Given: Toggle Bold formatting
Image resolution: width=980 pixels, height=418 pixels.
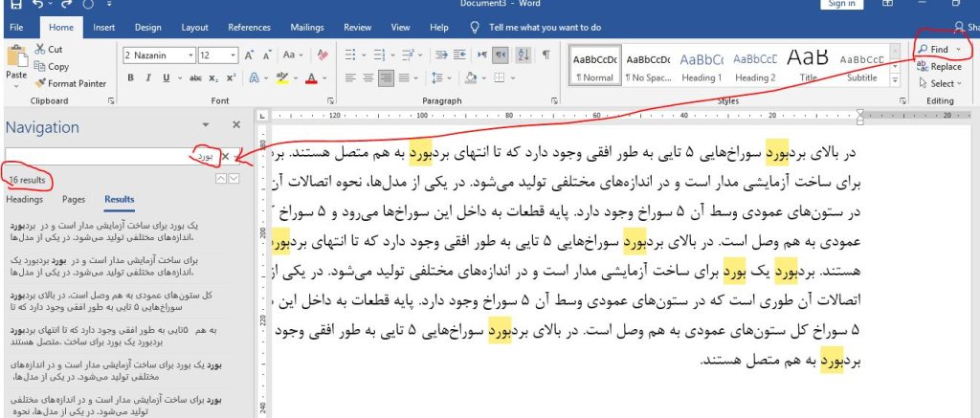Looking at the screenshot, I should [132, 78].
